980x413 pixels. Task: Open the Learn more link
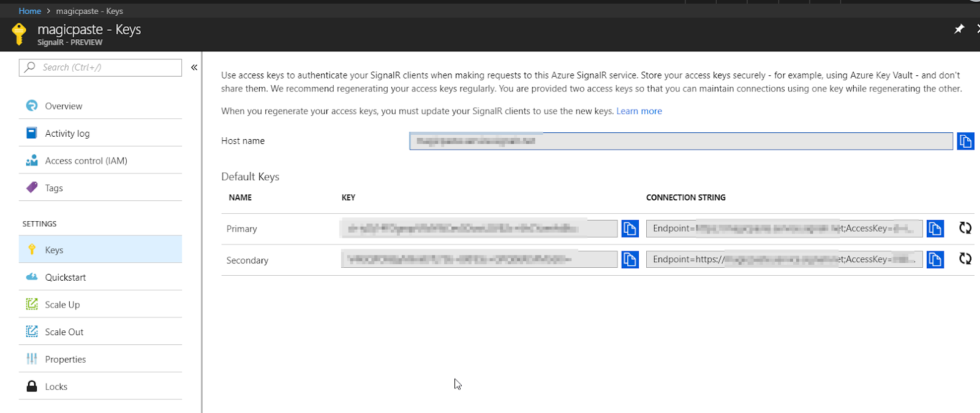(x=639, y=111)
